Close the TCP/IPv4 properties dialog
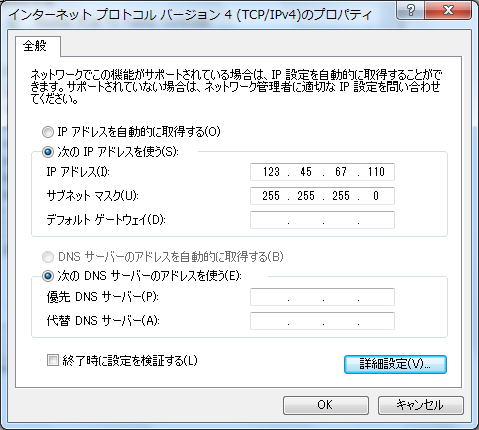 pyautogui.click(x=448, y=10)
